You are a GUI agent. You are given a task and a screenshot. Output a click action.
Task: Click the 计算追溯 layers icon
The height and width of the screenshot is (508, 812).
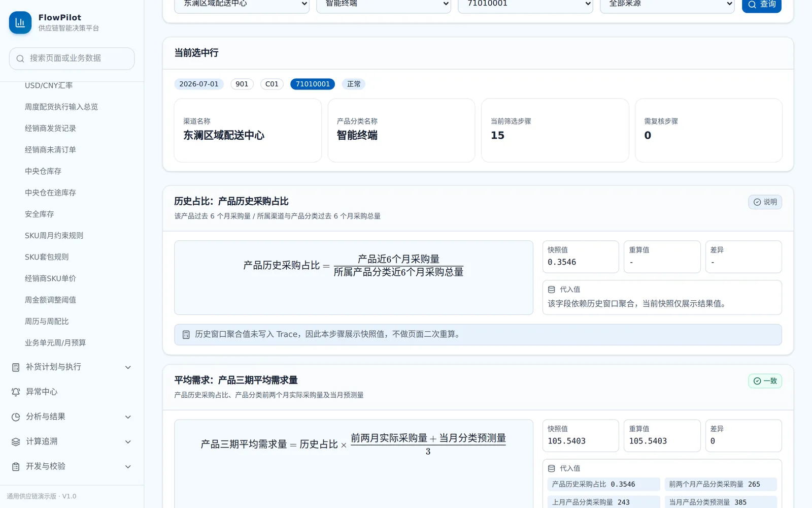coord(16,442)
